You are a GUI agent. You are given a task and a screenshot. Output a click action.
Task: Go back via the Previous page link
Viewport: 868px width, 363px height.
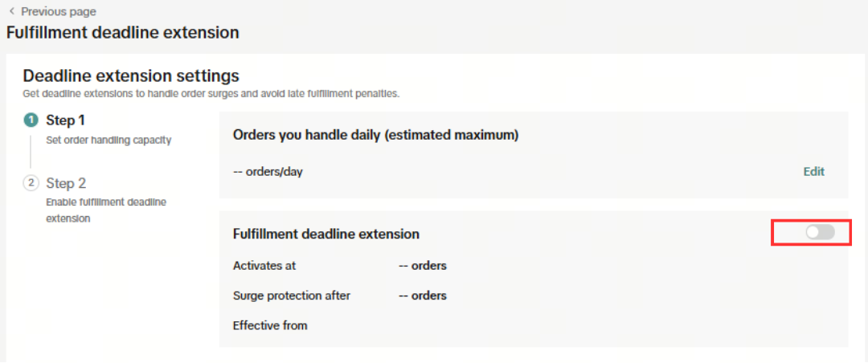[58, 12]
